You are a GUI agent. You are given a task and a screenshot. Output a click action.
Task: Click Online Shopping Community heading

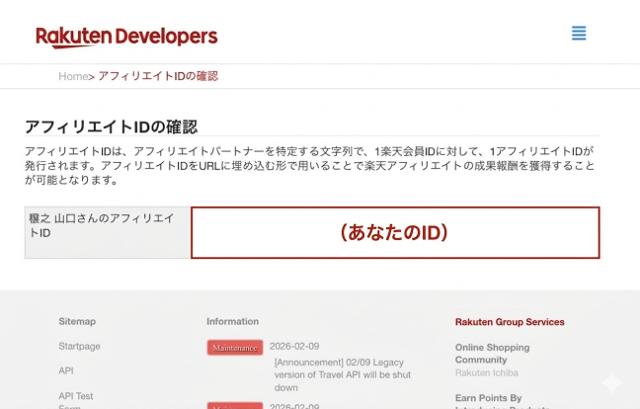(x=492, y=353)
